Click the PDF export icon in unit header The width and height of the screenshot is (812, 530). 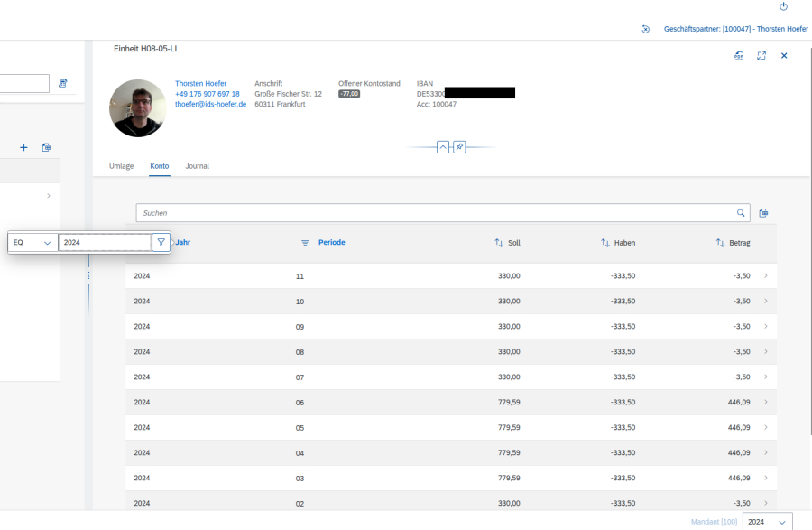[x=739, y=55]
